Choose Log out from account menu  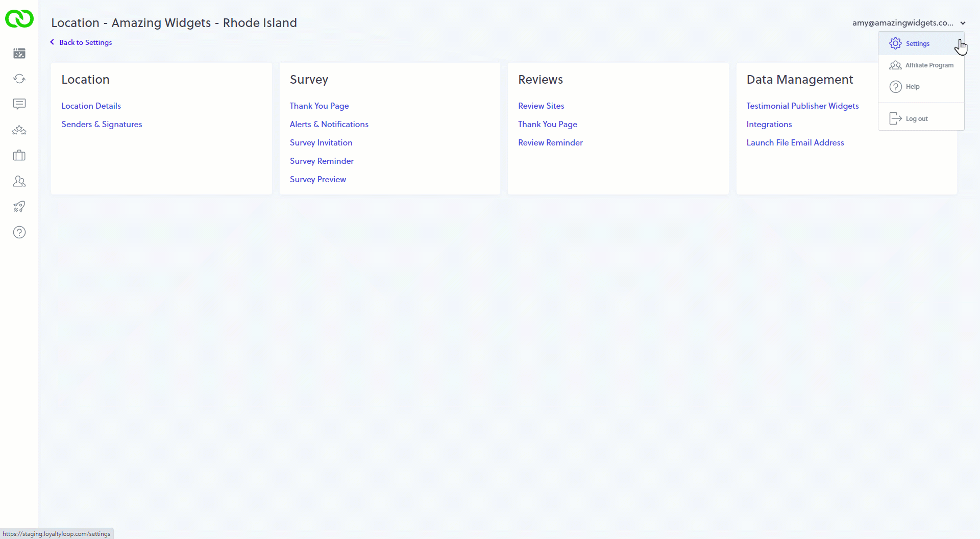coord(921,118)
